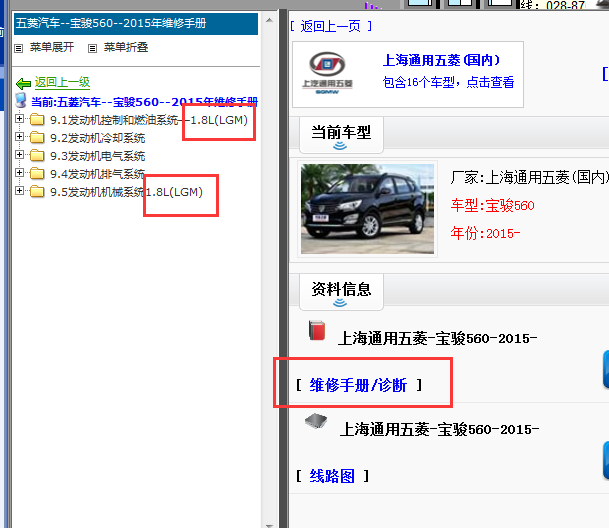This screenshot has width=609, height=528.
Task: Open the 维修手册/诊断 link
Action: pyautogui.click(x=358, y=385)
